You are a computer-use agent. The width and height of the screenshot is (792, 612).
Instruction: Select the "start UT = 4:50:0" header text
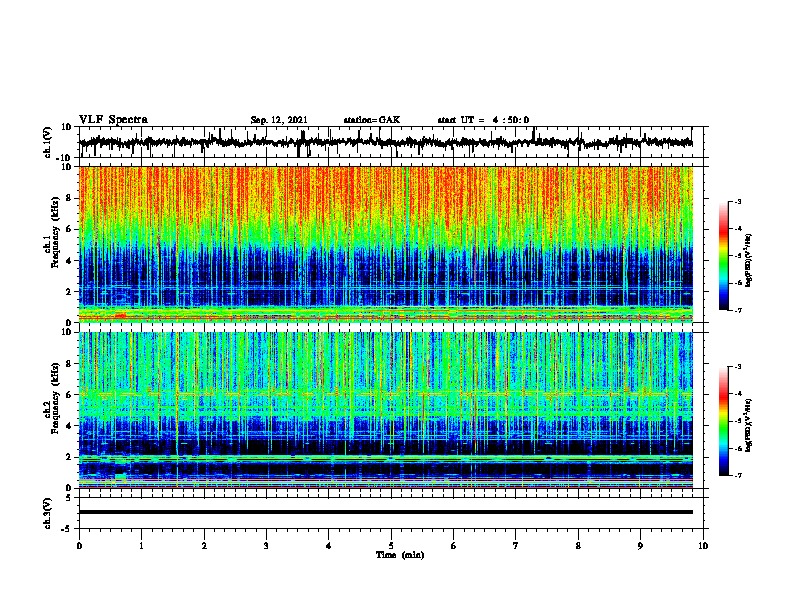pos(483,120)
